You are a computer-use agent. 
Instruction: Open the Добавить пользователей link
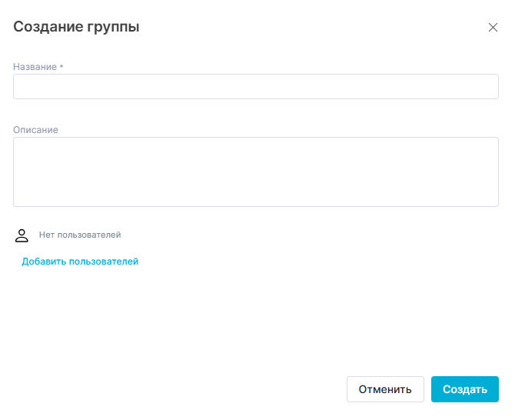point(80,262)
